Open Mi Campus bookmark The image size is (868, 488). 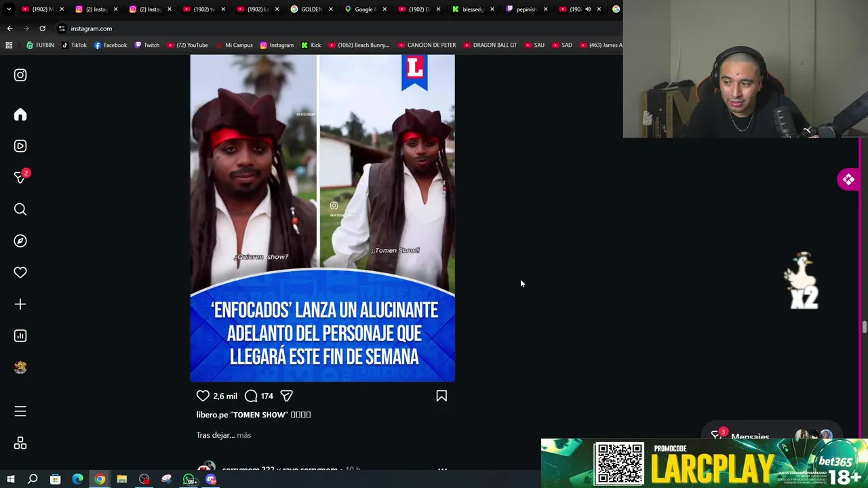pyautogui.click(x=234, y=45)
